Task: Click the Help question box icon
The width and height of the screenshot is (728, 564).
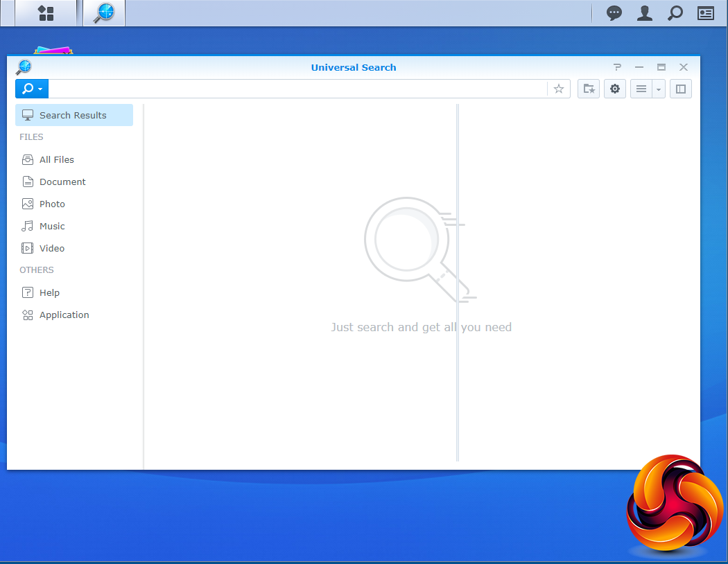Action: [x=28, y=292]
